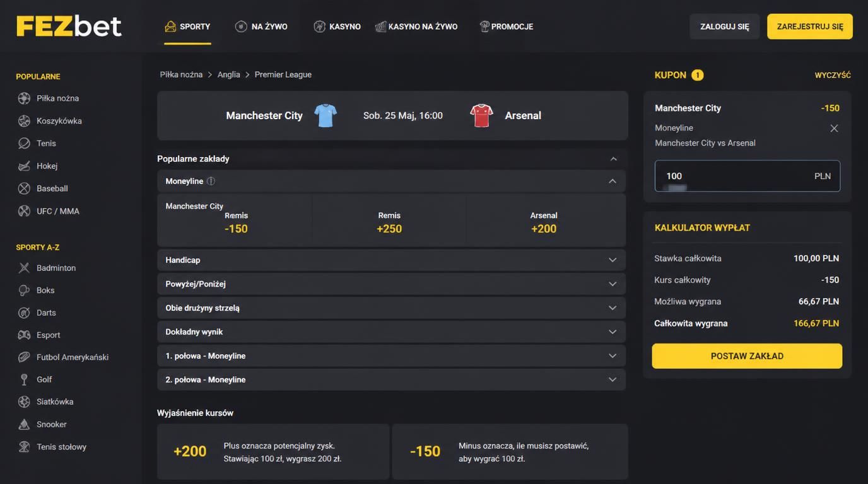Viewport: 868px width, 484px height.
Task: Click the Boks boxing glove icon
Action: click(x=24, y=291)
